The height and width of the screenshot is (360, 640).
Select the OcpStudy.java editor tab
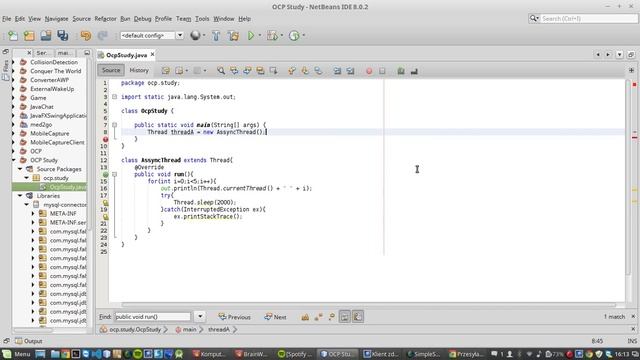[x=126, y=55]
